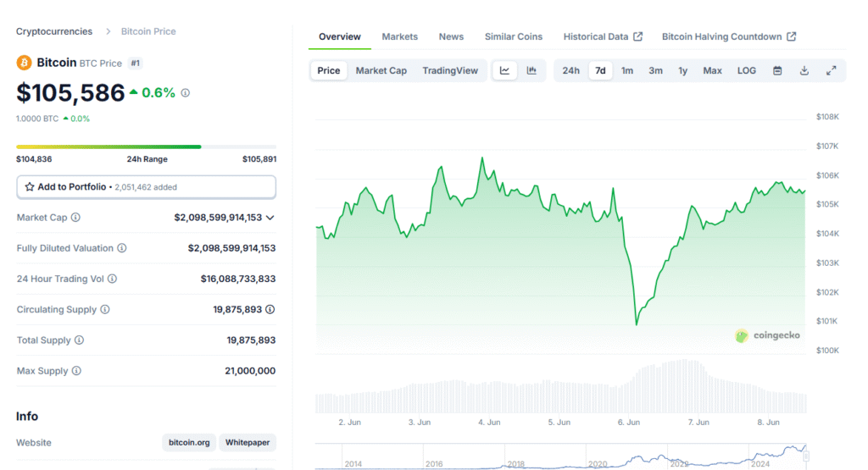
Task: Click the 6. Jun price dip on chart
Action: point(637,323)
